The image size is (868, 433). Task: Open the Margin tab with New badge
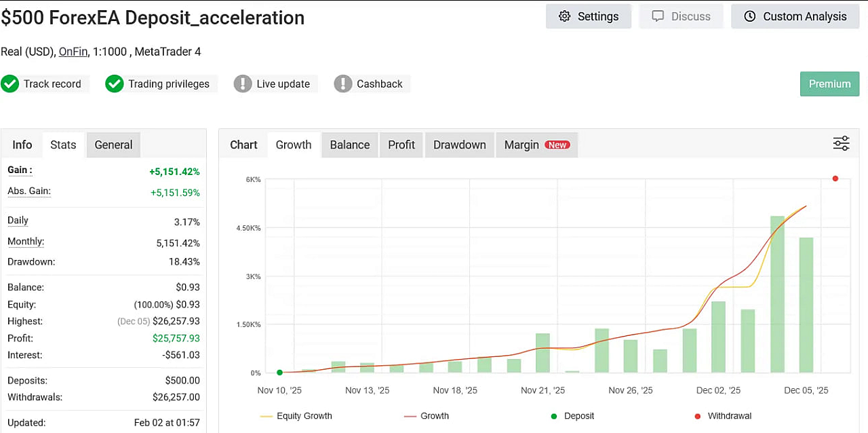(536, 145)
